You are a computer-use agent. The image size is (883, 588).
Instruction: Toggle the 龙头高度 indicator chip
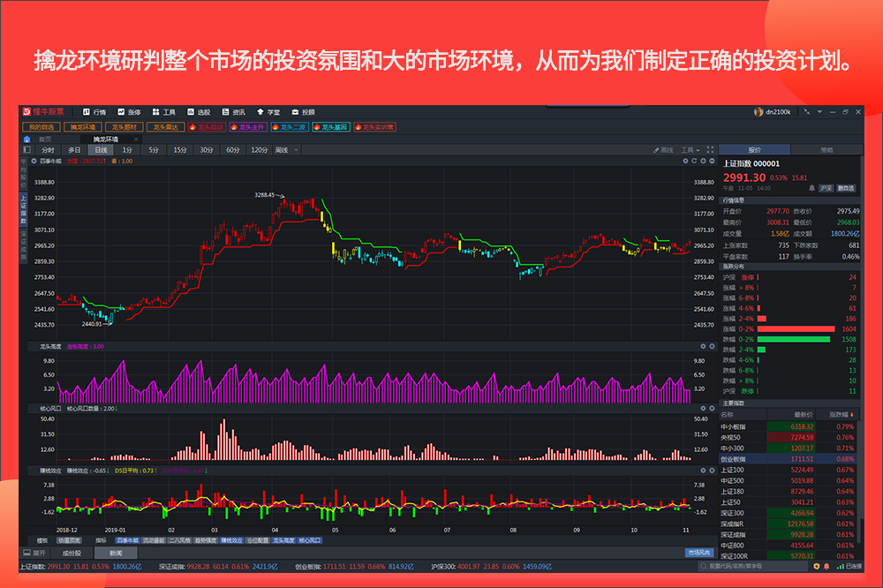pyautogui.click(x=283, y=540)
